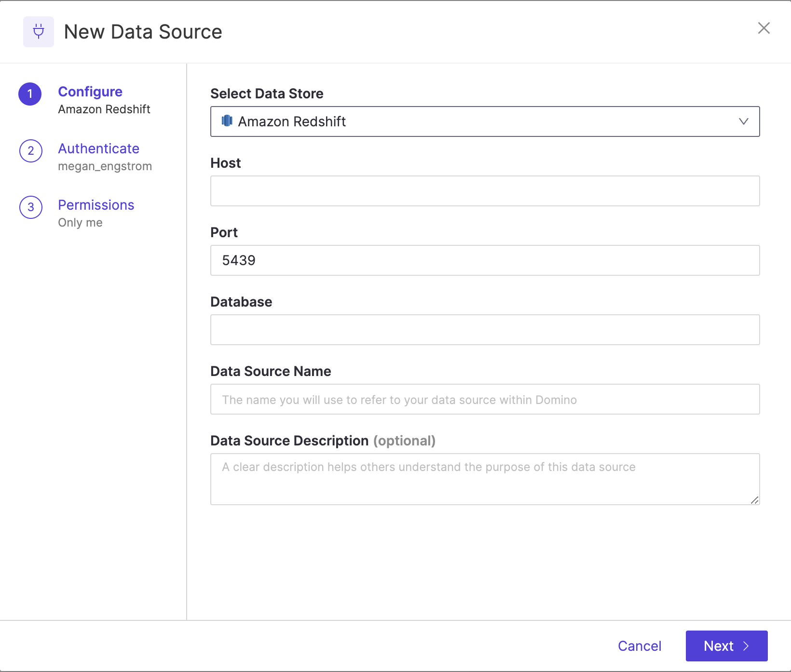Focus the Host input field
Image resolution: width=791 pixels, height=672 pixels.
click(485, 191)
